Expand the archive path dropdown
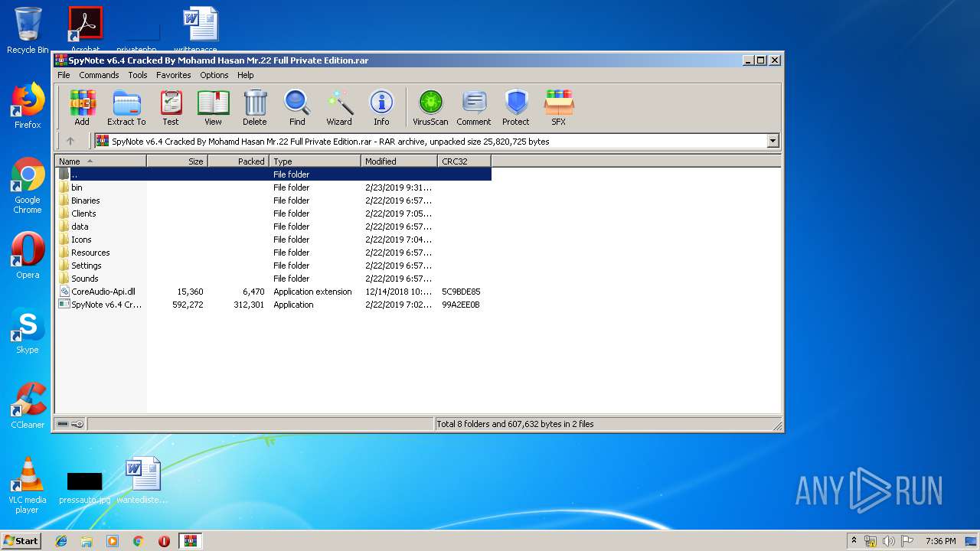This screenshot has height=551, width=980. (773, 141)
